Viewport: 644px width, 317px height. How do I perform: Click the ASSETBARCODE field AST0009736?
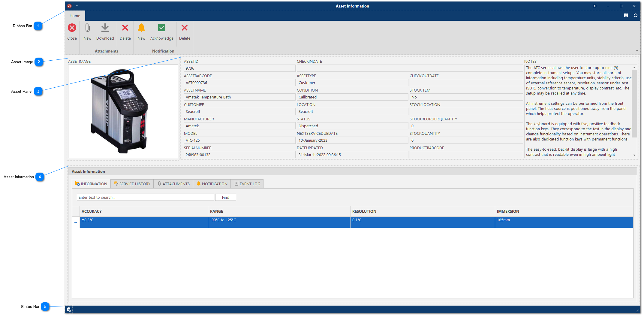coord(239,83)
